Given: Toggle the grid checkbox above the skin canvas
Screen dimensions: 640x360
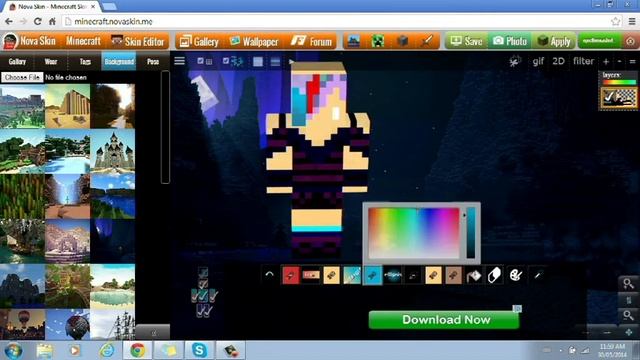Looking at the screenshot, I should 200,61.
